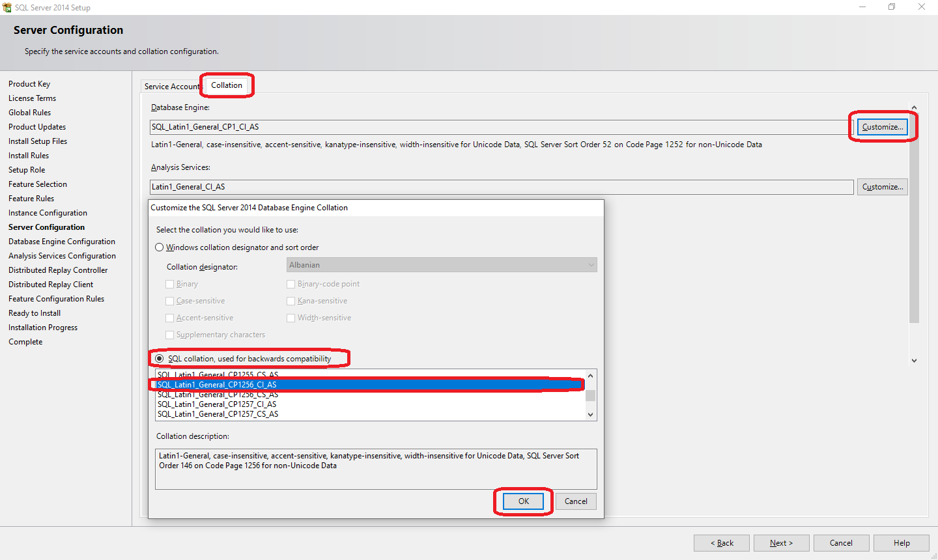Click Feature Selection step in sidebar
The image size is (938, 560).
tap(38, 184)
